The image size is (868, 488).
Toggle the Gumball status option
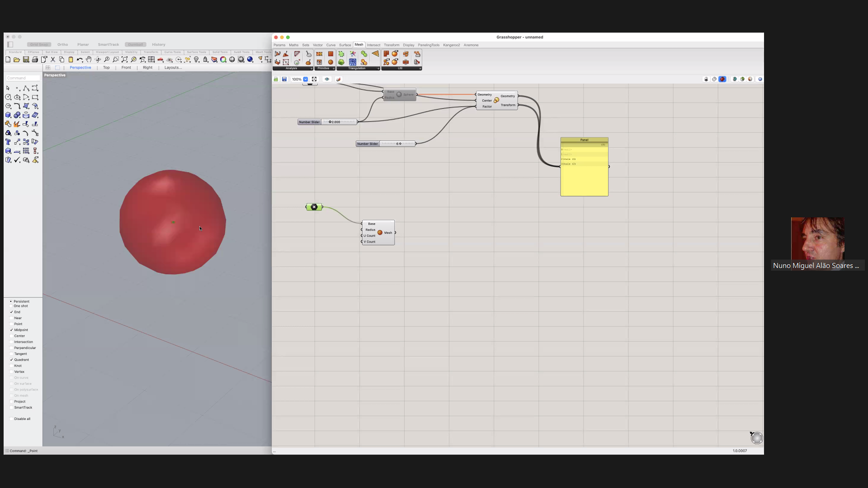pyautogui.click(x=135, y=45)
